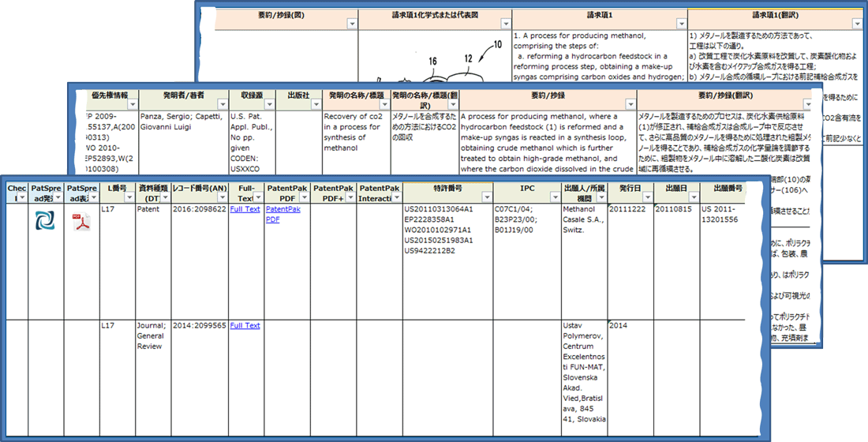Image resolution: width=868 pixels, height=442 pixels.
Task: Select title cell 'Recovery of co2 in a process'
Action: [355, 142]
